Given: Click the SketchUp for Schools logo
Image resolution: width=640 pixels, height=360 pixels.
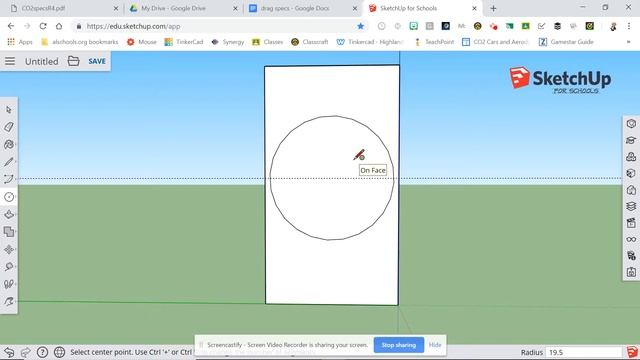Looking at the screenshot, I should tap(560, 80).
